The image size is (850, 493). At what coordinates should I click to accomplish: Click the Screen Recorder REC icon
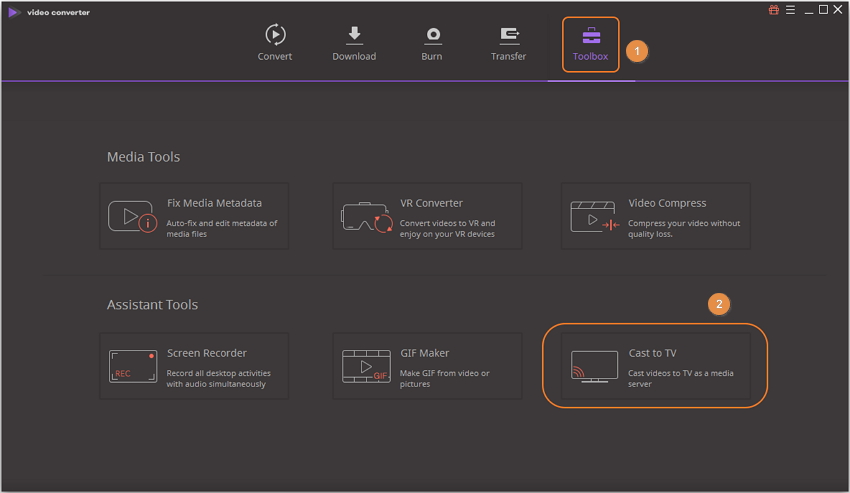pos(133,366)
